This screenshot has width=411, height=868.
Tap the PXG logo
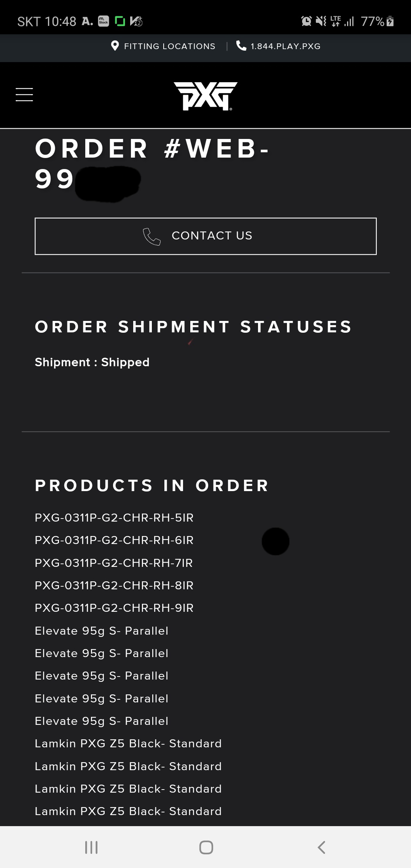point(205,96)
